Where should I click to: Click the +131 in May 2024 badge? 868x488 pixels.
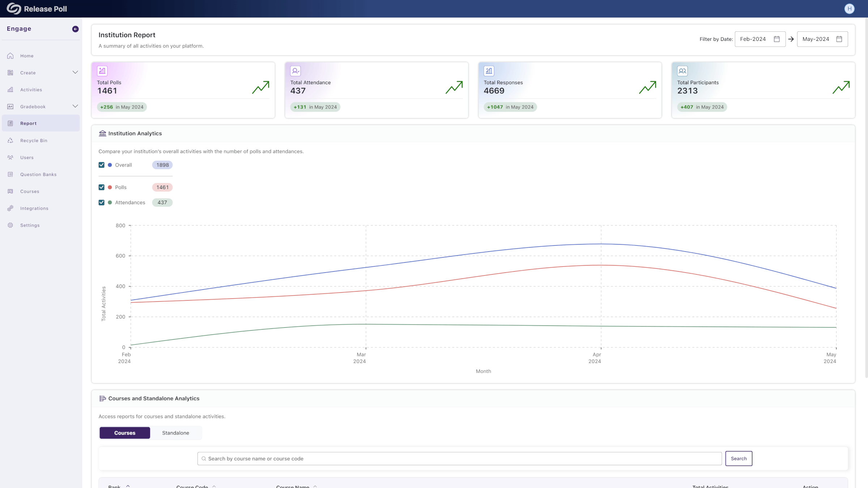tap(315, 107)
